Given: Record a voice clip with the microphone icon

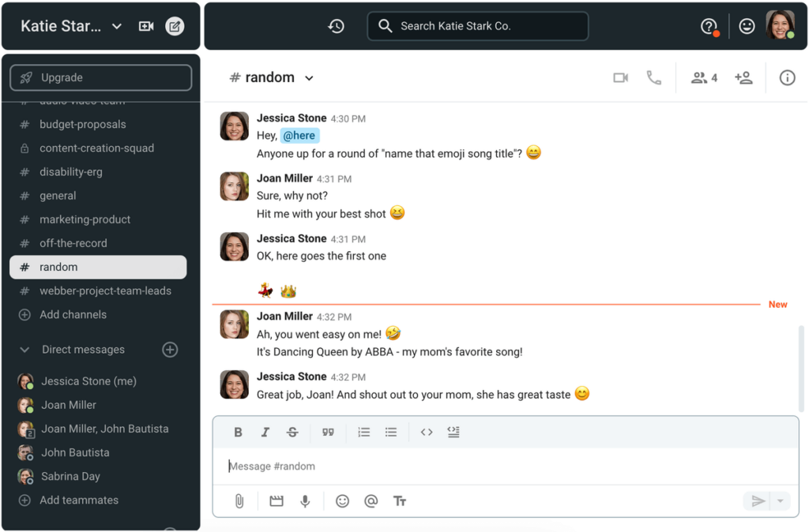Looking at the screenshot, I should tap(305, 500).
